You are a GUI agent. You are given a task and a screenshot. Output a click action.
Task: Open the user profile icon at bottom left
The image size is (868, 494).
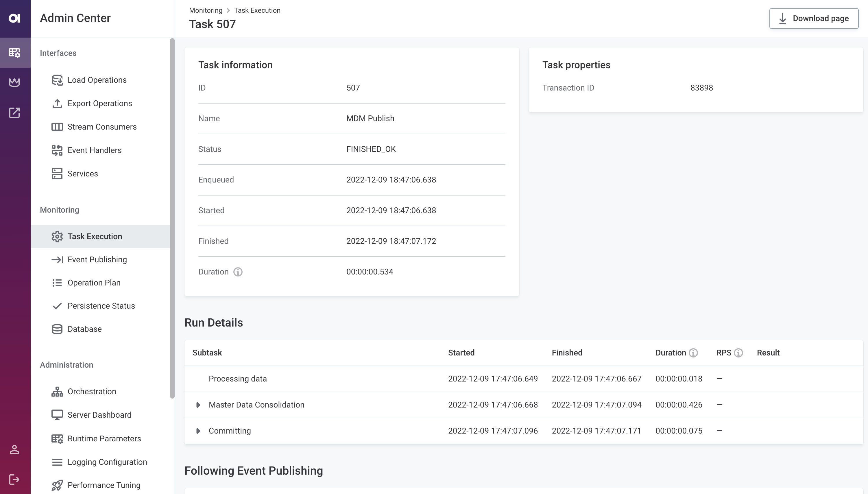pos(14,450)
